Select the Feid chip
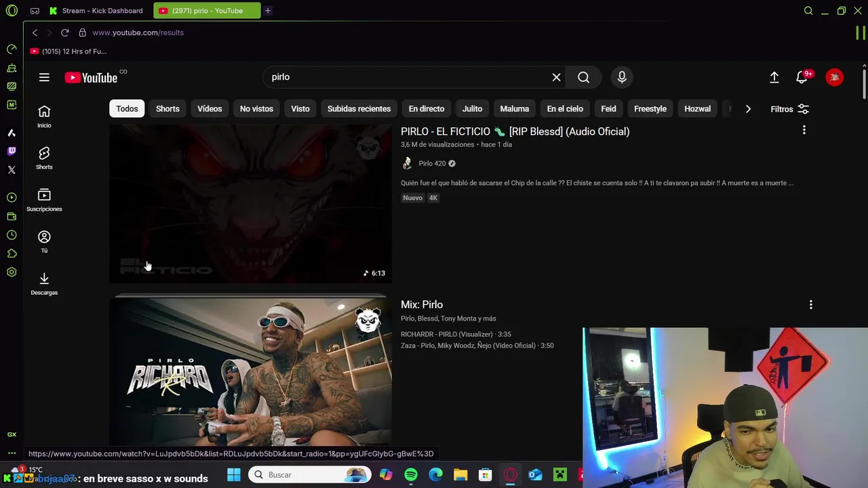This screenshot has width=868, height=488. point(608,109)
